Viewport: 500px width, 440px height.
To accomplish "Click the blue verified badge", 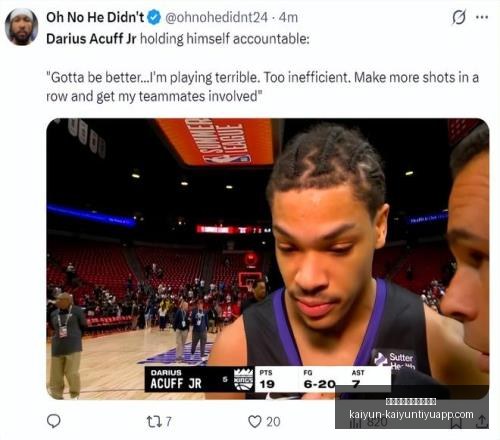I will tap(154, 17).
